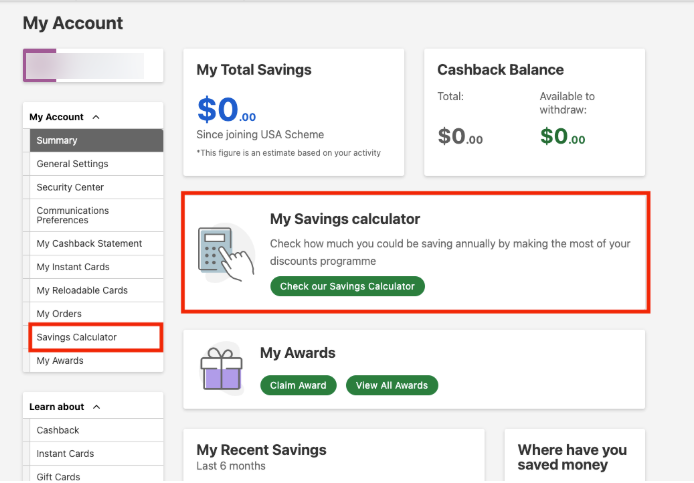694x483 pixels.
Task: Open My Reloadable Cards
Action: click(x=95, y=290)
